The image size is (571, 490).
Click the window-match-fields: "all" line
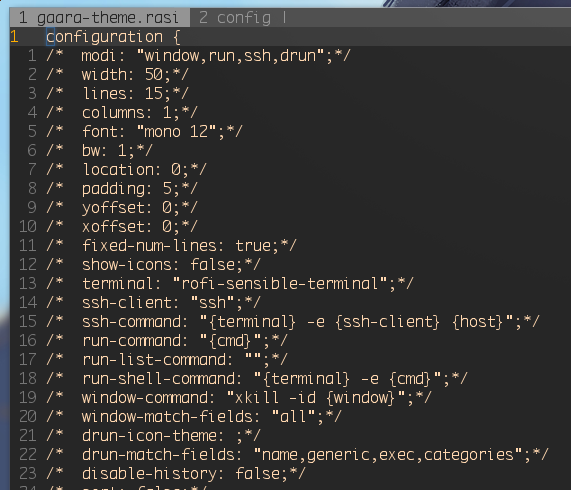tap(194, 416)
